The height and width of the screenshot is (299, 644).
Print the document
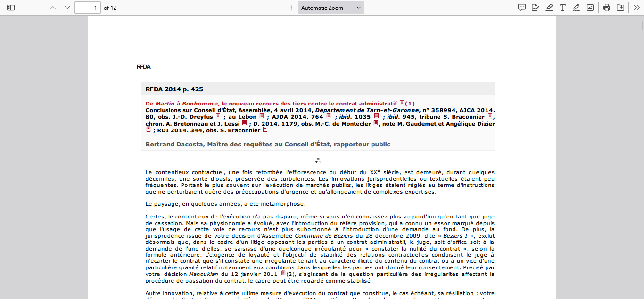point(607,8)
